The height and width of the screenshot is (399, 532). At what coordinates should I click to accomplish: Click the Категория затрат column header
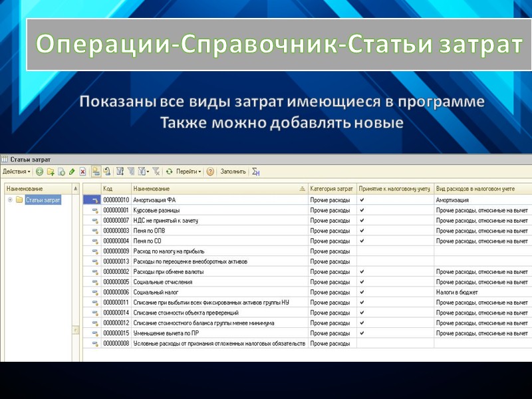point(332,189)
